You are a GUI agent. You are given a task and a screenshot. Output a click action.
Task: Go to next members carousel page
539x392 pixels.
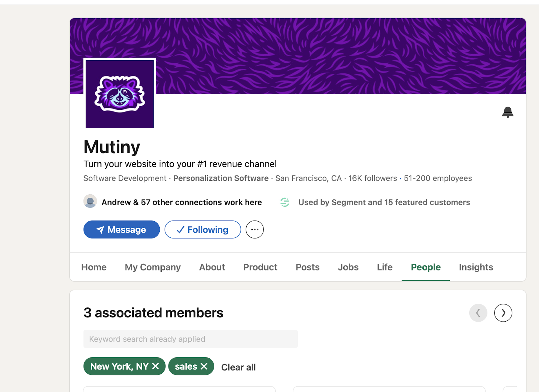point(503,313)
